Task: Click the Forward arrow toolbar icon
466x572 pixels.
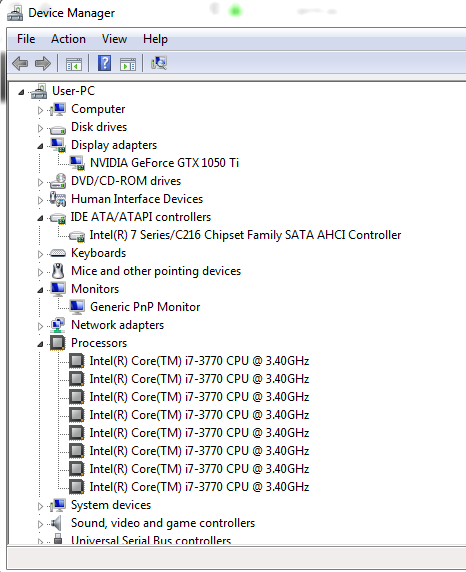Action: pyautogui.click(x=43, y=63)
